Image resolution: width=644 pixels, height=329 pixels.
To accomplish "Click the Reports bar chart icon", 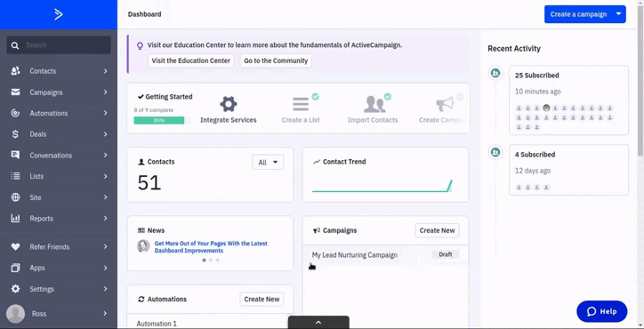I will 16,219.
